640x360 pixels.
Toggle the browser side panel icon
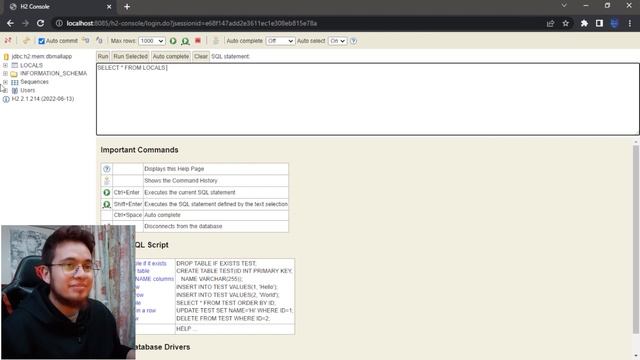coord(599,23)
